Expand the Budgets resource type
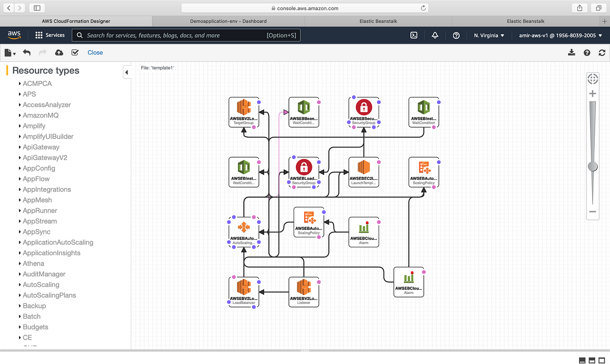This screenshot has height=364, width=610. (20, 327)
